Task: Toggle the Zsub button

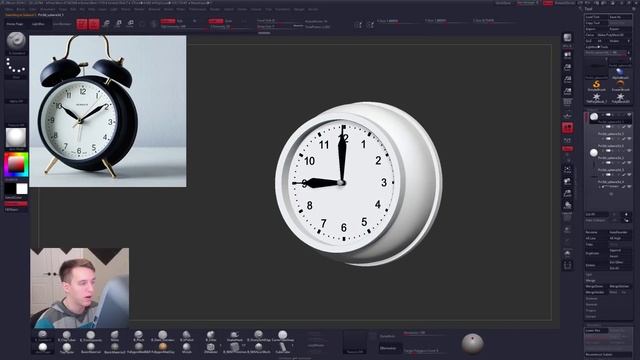Action: (229, 21)
